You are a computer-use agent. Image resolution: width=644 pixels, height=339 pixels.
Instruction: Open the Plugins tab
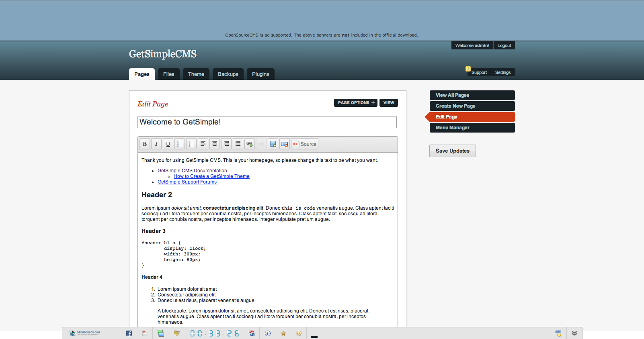[260, 74]
